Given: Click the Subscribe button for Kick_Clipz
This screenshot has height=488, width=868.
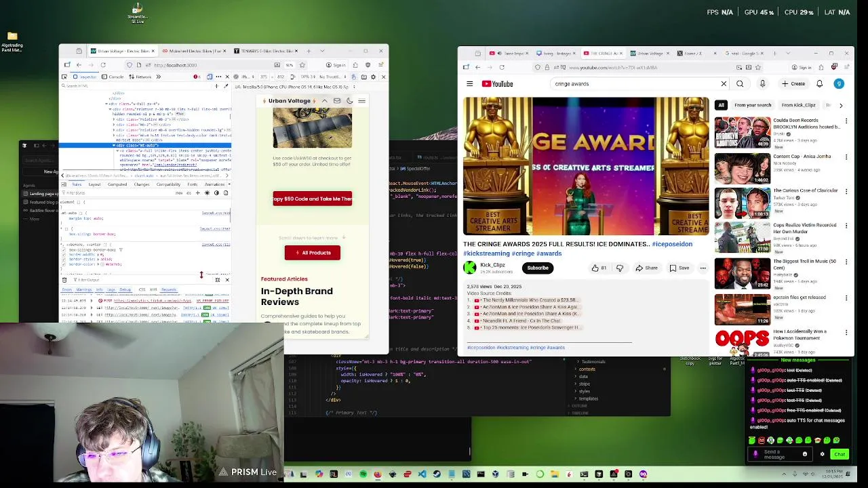Looking at the screenshot, I should (x=538, y=268).
